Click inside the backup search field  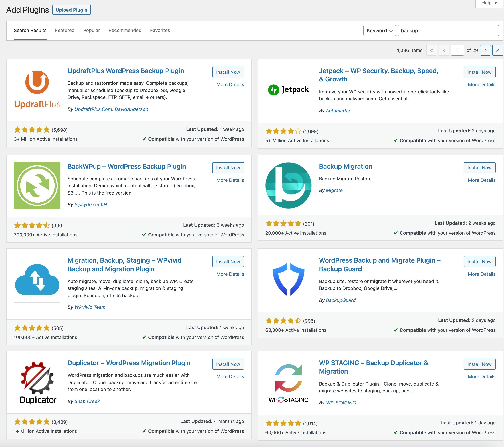448,30
